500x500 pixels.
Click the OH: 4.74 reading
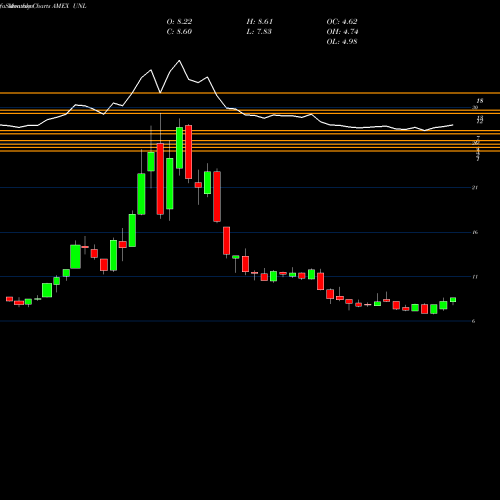[x=342, y=32]
